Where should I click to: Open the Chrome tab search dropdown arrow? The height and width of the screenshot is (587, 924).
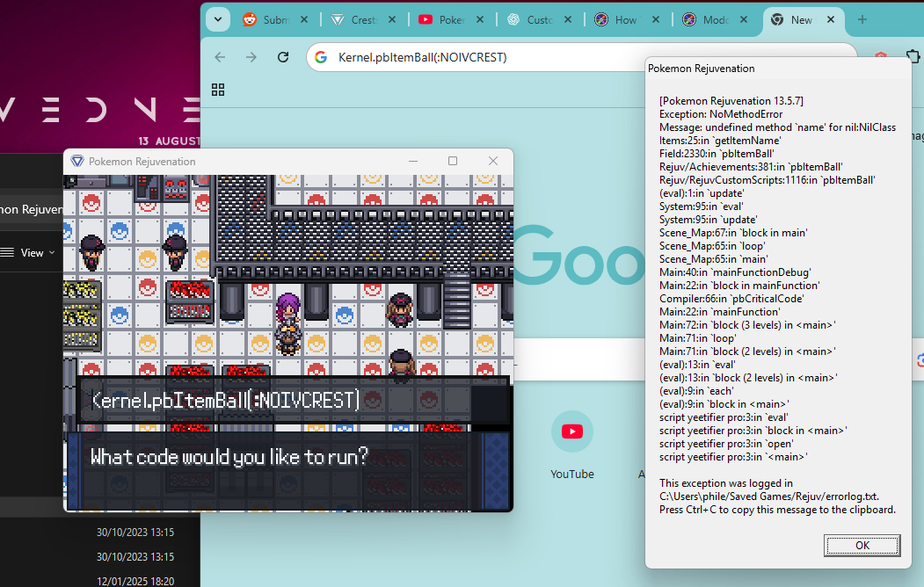point(217,19)
